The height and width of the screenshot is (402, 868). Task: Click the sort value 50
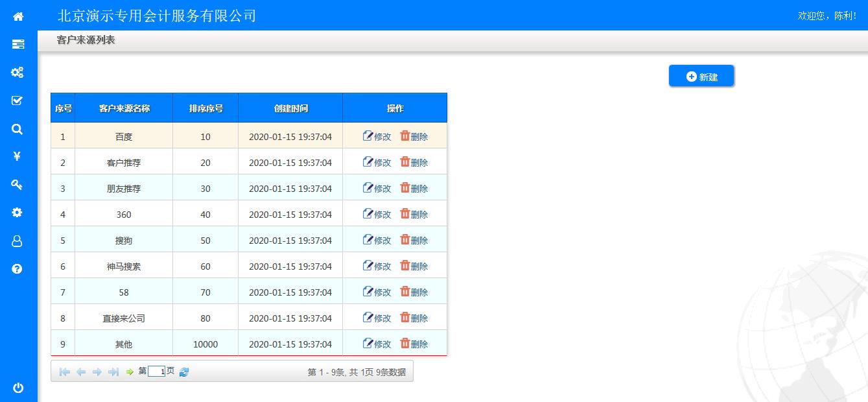coord(205,241)
